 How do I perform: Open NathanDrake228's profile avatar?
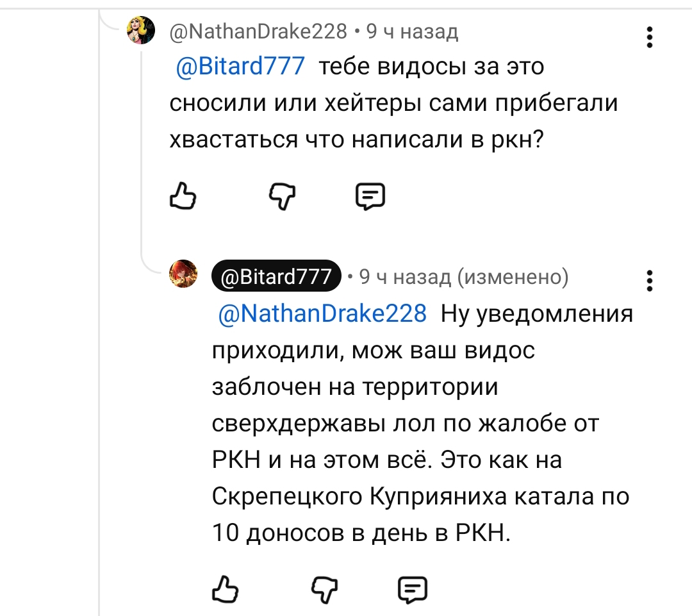tap(141, 30)
